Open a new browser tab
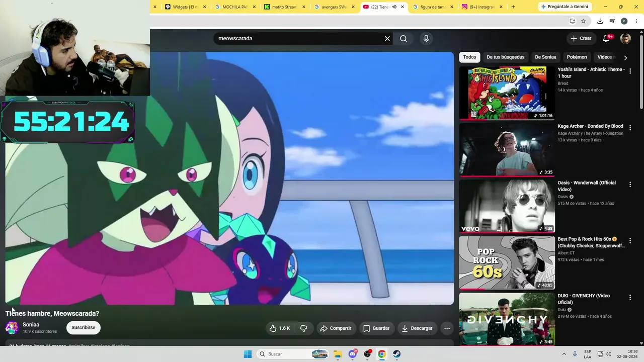Screen dimensions: 644x362 [x=513, y=7]
